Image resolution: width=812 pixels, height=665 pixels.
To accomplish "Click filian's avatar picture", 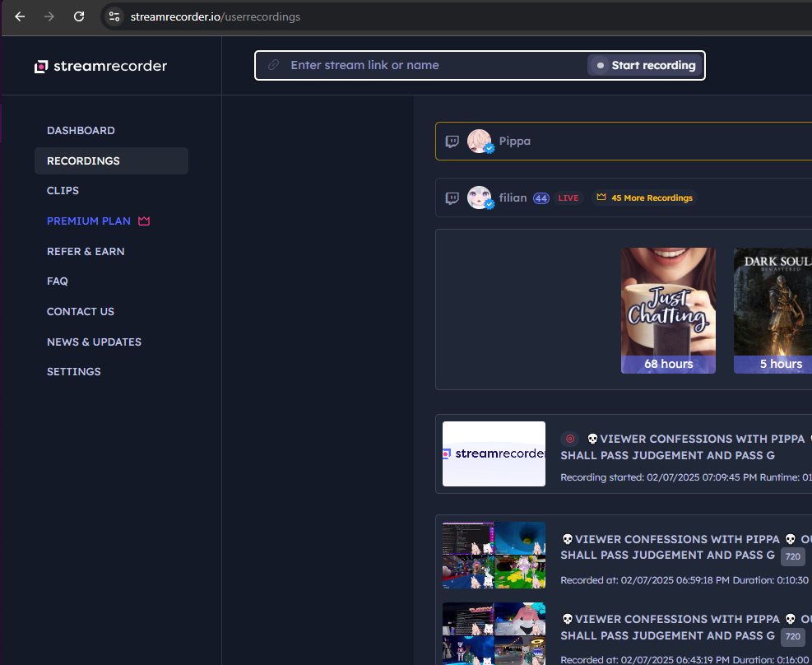I will 480,198.
